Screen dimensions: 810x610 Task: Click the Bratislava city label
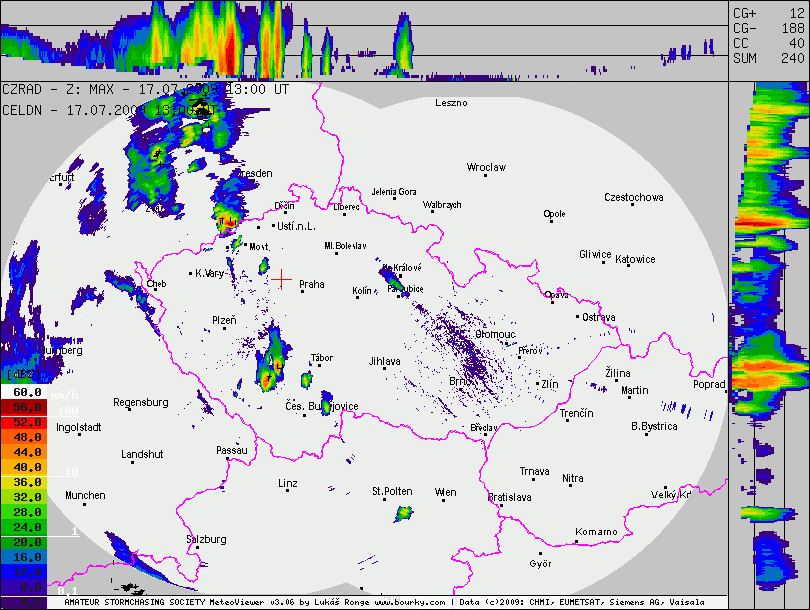pos(510,497)
